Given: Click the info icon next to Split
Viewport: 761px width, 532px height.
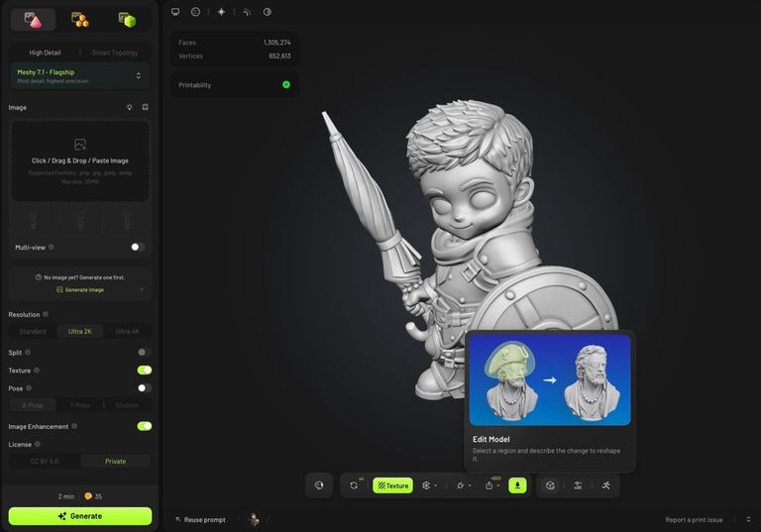Looking at the screenshot, I should pos(28,353).
